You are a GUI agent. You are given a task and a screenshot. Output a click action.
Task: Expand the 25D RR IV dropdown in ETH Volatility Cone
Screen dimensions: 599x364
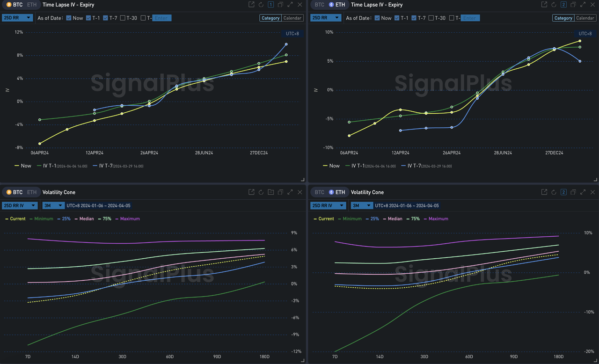328,205
